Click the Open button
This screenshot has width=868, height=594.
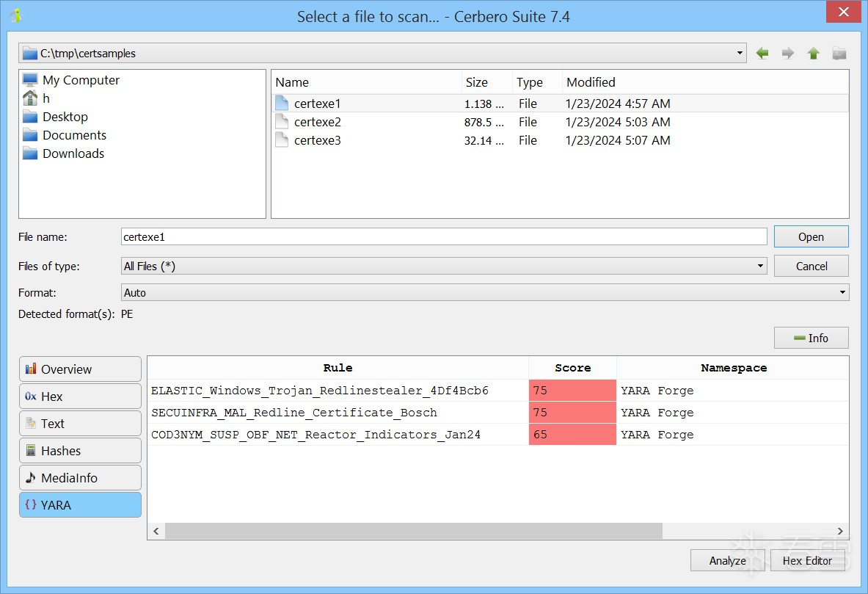(811, 236)
